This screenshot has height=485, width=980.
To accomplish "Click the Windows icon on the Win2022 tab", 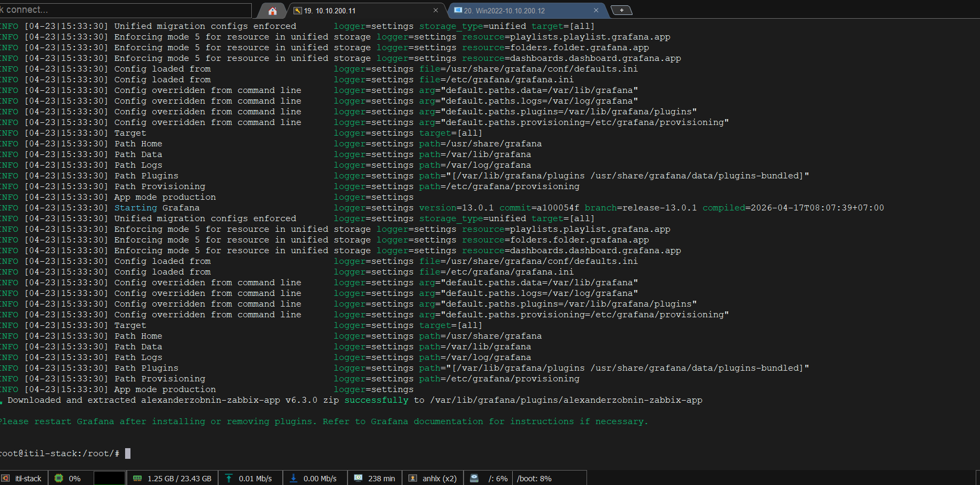I will point(458,11).
